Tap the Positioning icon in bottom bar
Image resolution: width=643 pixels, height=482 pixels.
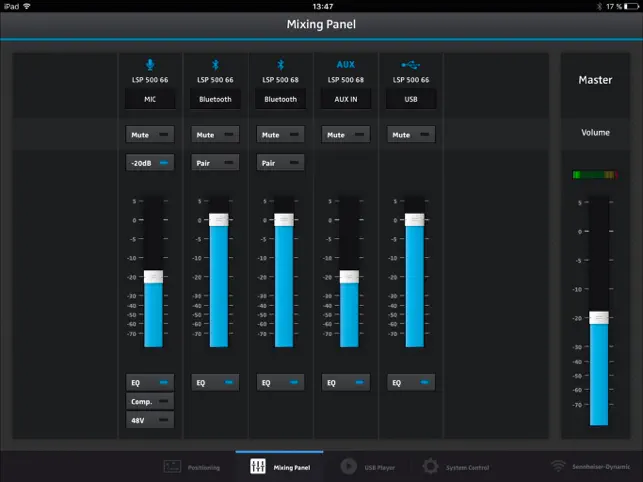point(172,466)
